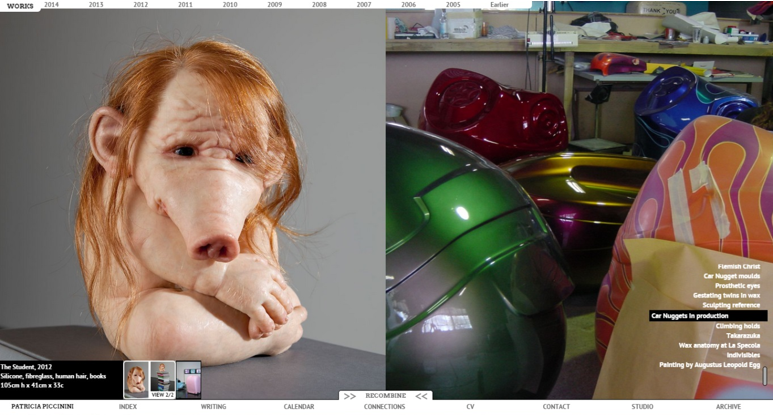This screenshot has width=773, height=416.
Task: Select the Recombine button
Action: pos(386,395)
